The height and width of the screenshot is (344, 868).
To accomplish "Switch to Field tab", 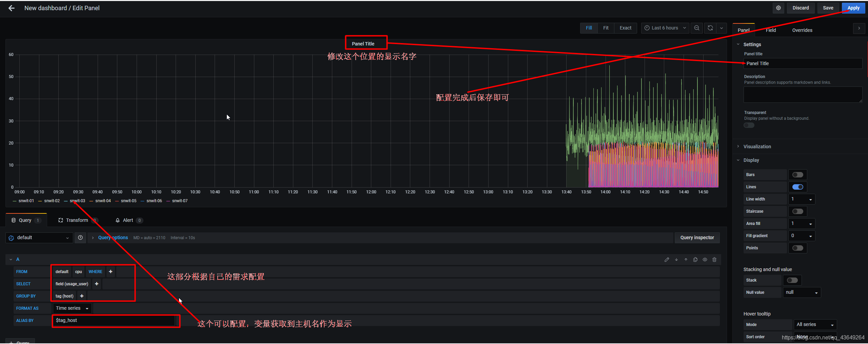I will coord(771,30).
